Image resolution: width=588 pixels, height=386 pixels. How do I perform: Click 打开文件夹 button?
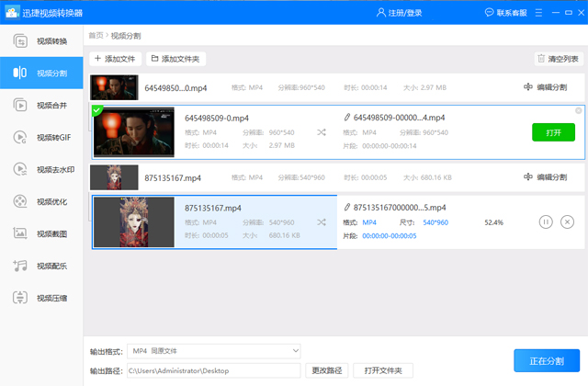click(x=383, y=370)
